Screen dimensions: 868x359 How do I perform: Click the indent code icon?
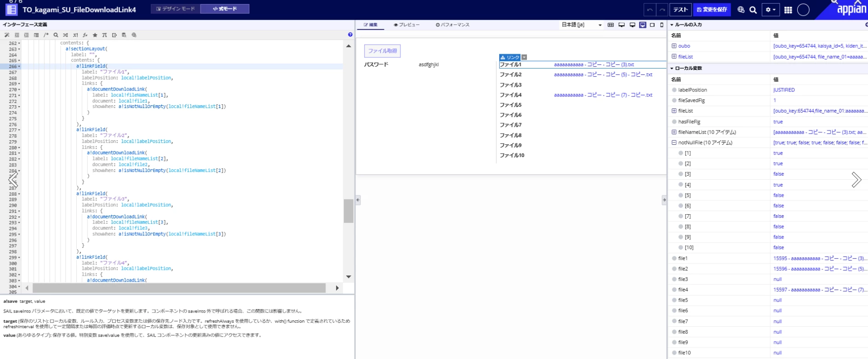pyautogui.click(x=26, y=35)
